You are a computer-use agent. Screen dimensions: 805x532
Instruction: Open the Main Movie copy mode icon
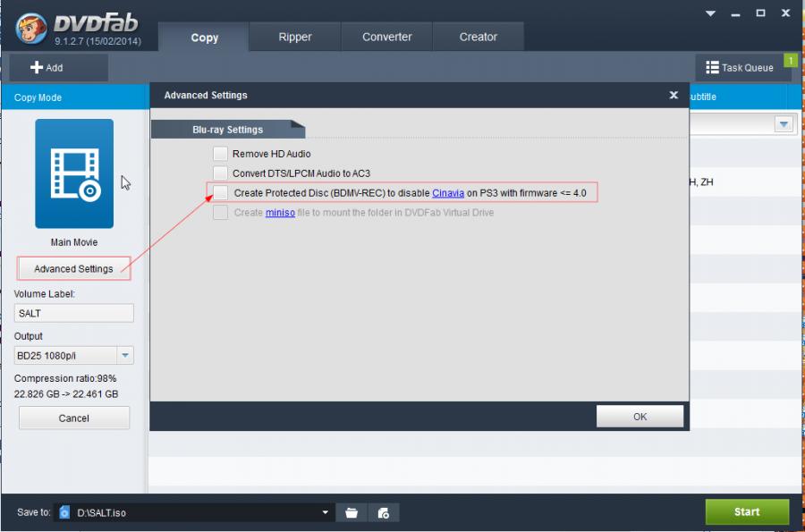(74, 174)
